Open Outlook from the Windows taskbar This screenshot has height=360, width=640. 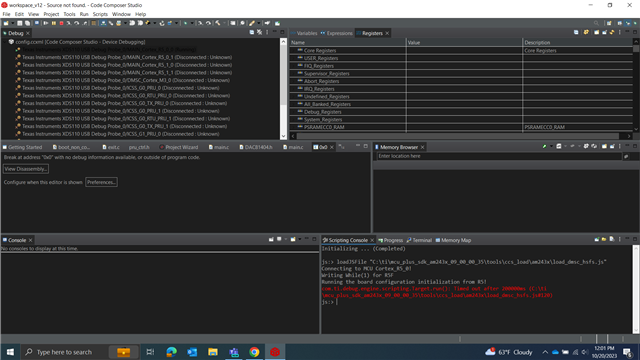[x=192, y=352]
